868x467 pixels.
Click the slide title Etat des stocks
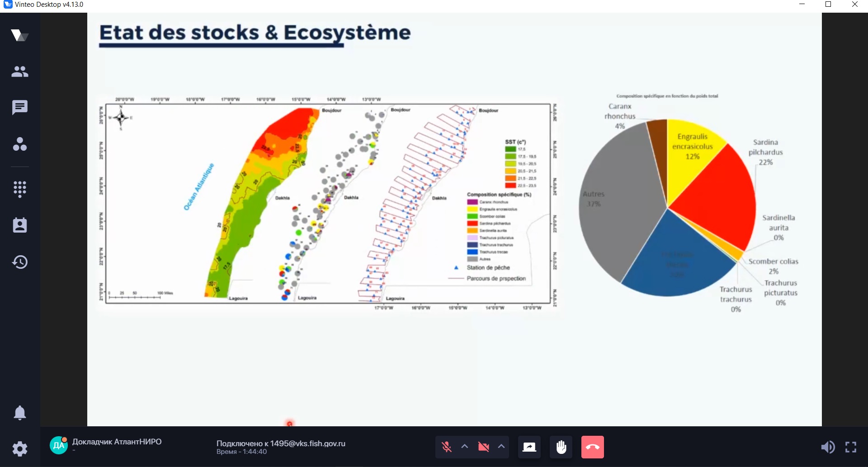(255, 33)
